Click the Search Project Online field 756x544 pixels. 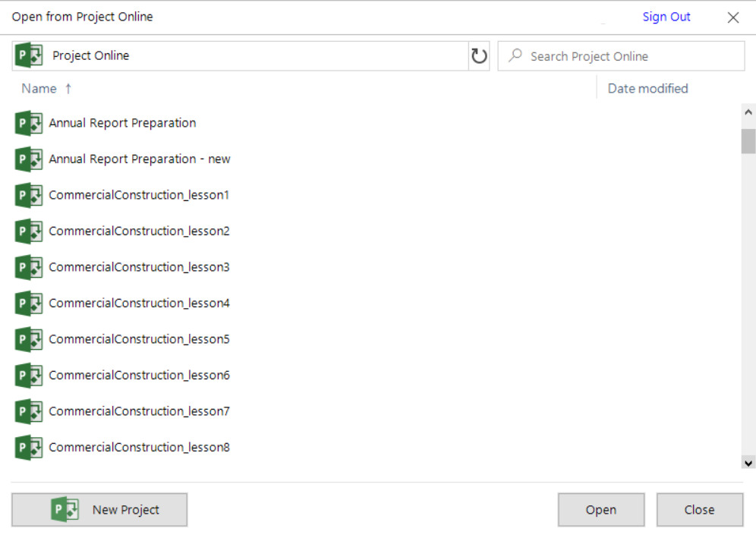[x=621, y=56]
